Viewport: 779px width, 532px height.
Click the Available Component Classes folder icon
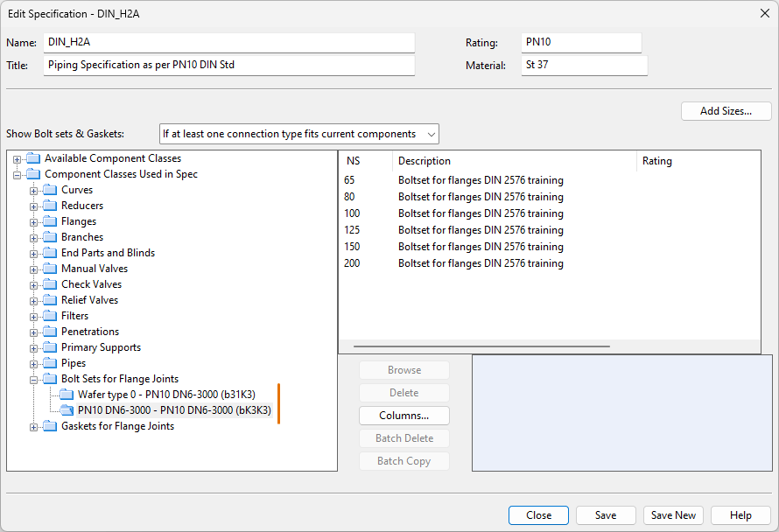(x=33, y=158)
